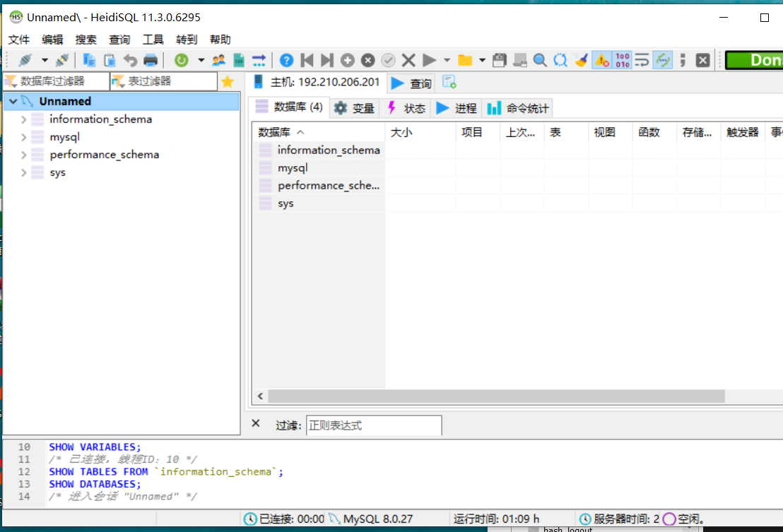Open the 编辑 menu

tap(52, 40)
